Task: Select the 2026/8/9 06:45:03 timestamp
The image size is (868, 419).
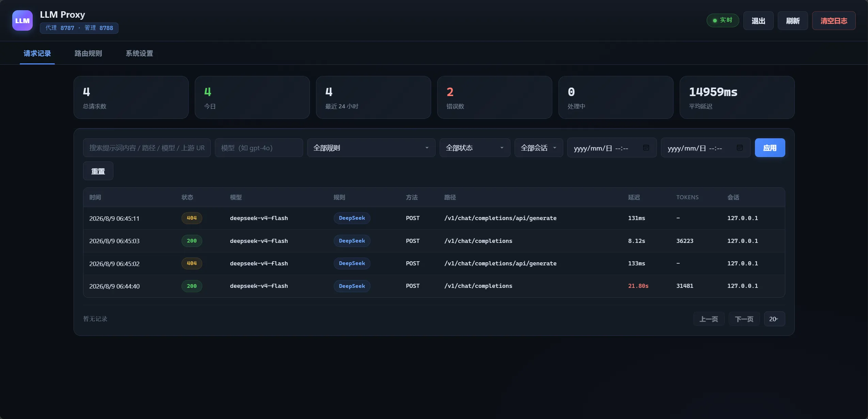Action: [x=114, y=241]
